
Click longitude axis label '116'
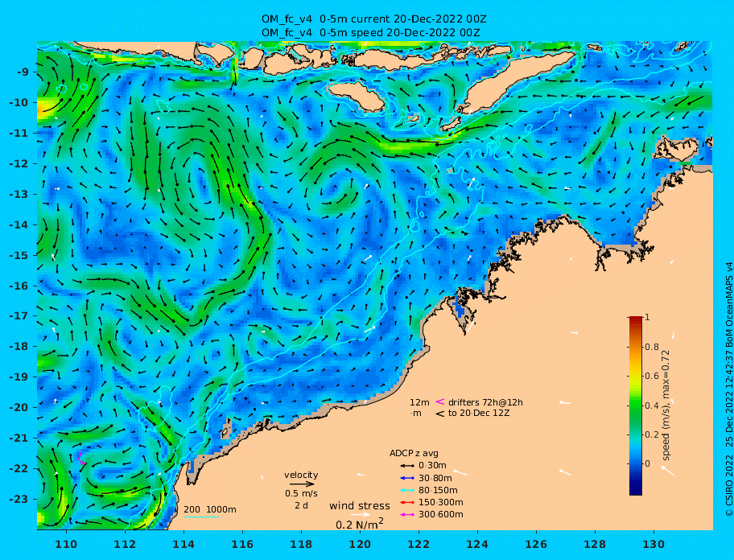[x=242, y=544]
